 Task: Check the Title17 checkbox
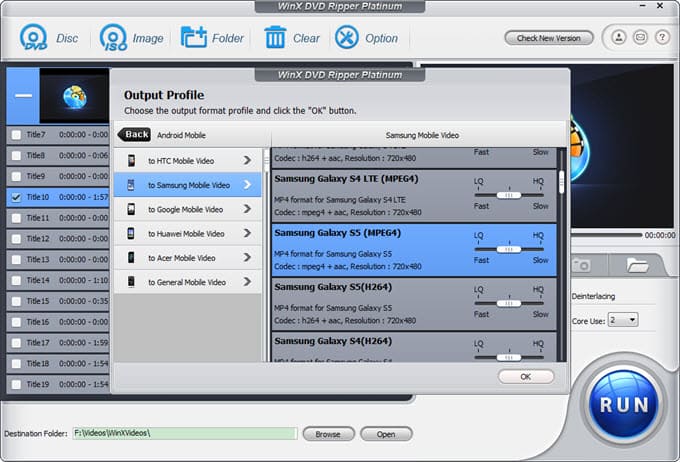pyautogui.click(x=16, y=343)
